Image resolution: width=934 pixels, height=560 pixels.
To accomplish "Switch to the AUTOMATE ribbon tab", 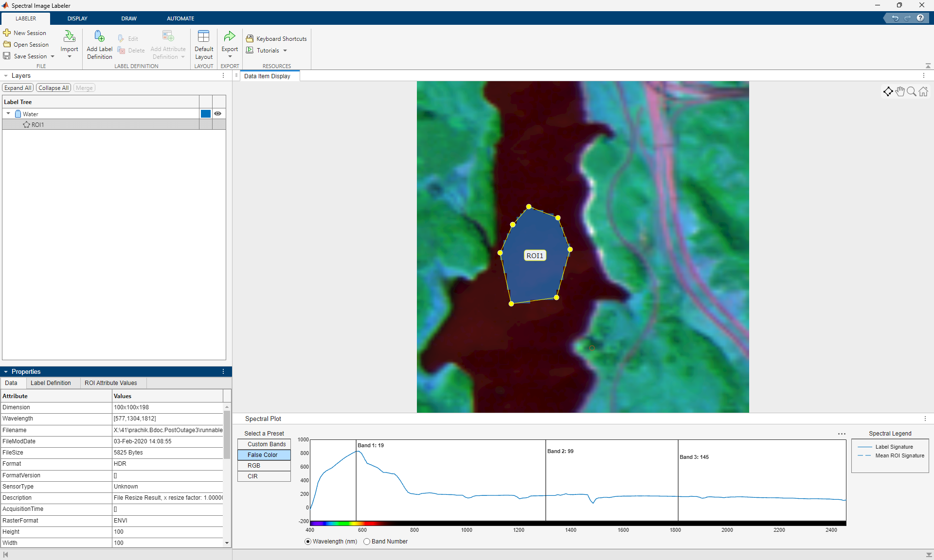I will coord(180,18).
